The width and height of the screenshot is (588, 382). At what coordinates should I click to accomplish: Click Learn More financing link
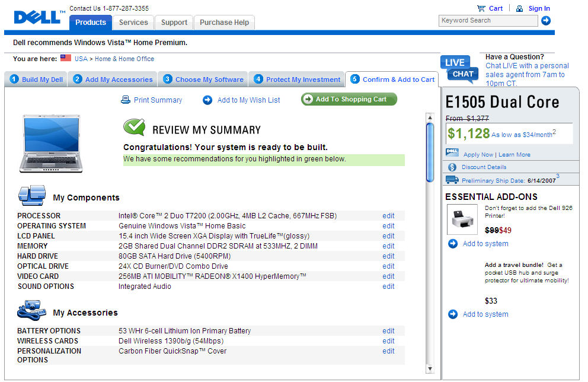click(x=514, y=155)
